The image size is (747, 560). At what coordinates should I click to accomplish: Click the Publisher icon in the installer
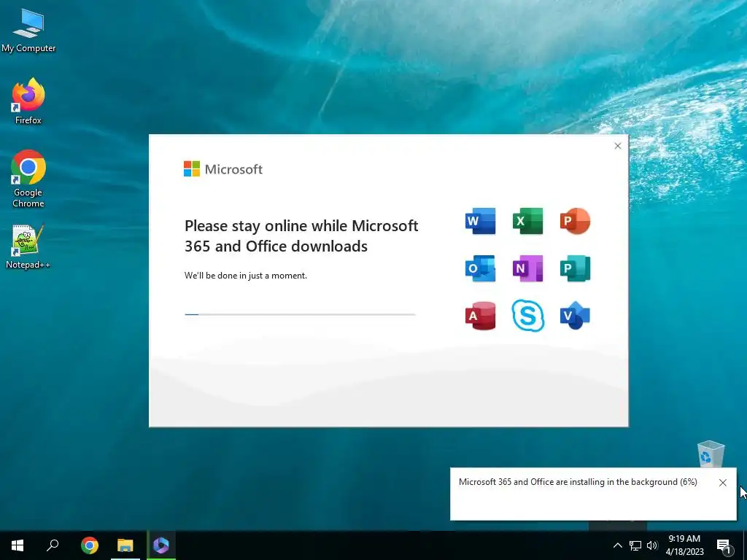tap(575, 268)
